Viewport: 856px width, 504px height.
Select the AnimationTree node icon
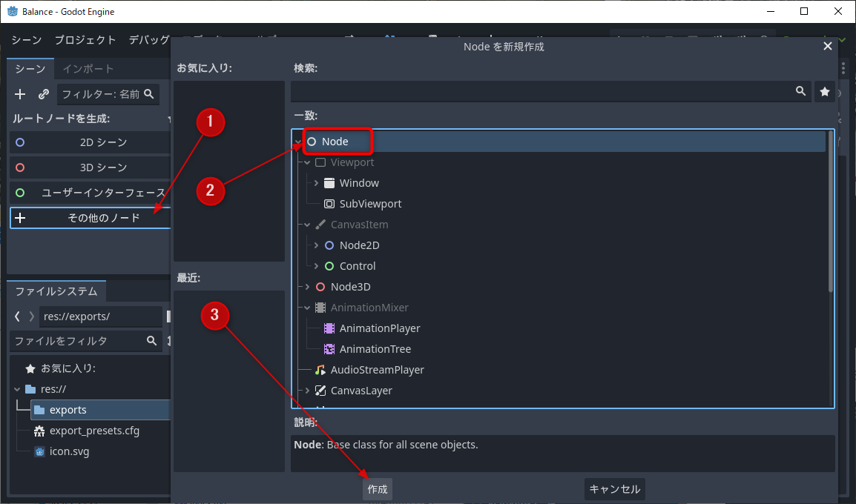click(x=329, y=349)
